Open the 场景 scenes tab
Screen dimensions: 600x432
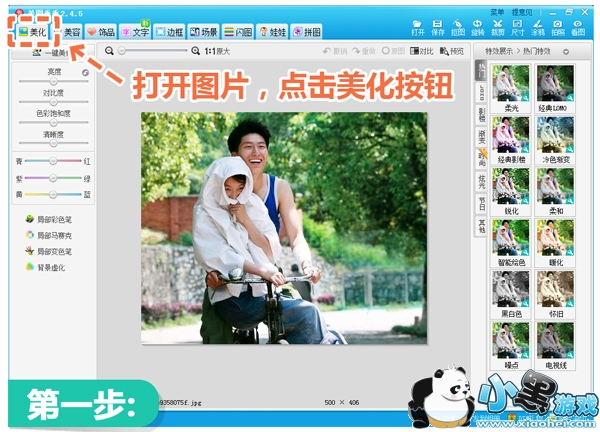tap(204, 32)
